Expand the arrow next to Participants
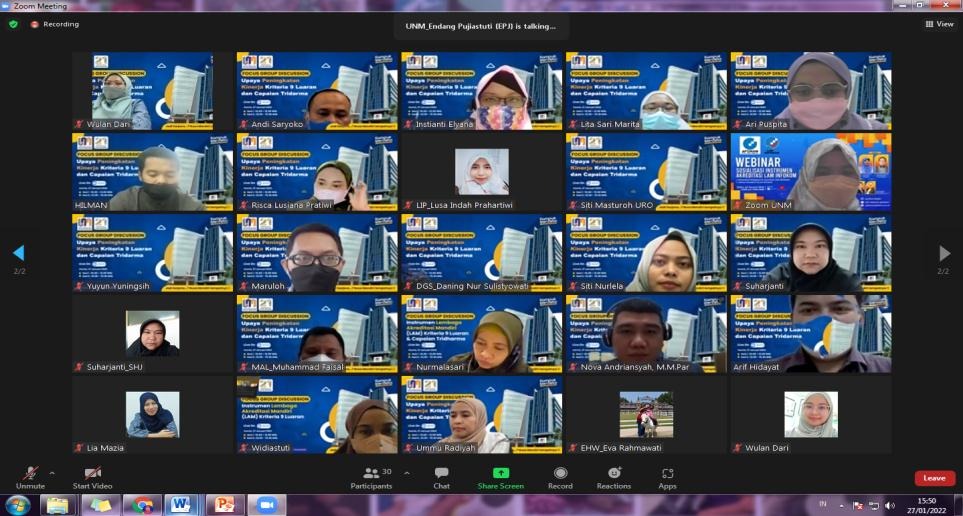963x516 pixels. (x=406, y=473)
